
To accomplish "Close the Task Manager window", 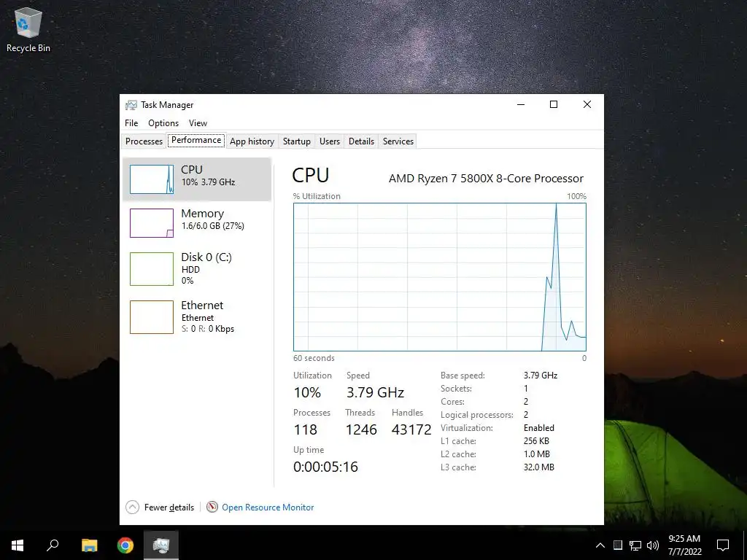I will pyautogui.click(x=587, y=104).
